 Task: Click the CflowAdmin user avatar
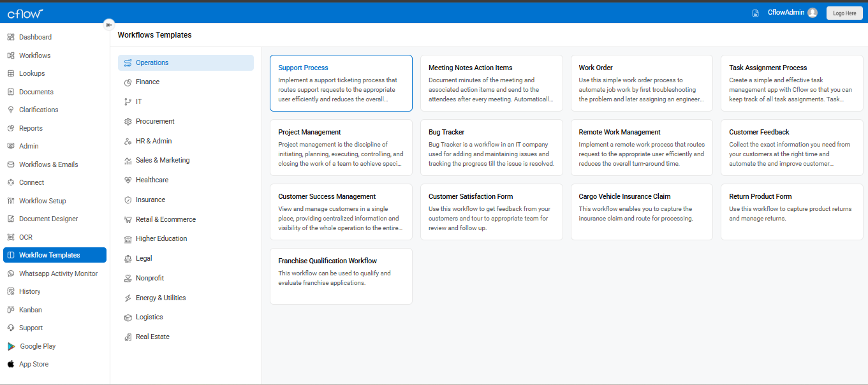pos(812,13)
